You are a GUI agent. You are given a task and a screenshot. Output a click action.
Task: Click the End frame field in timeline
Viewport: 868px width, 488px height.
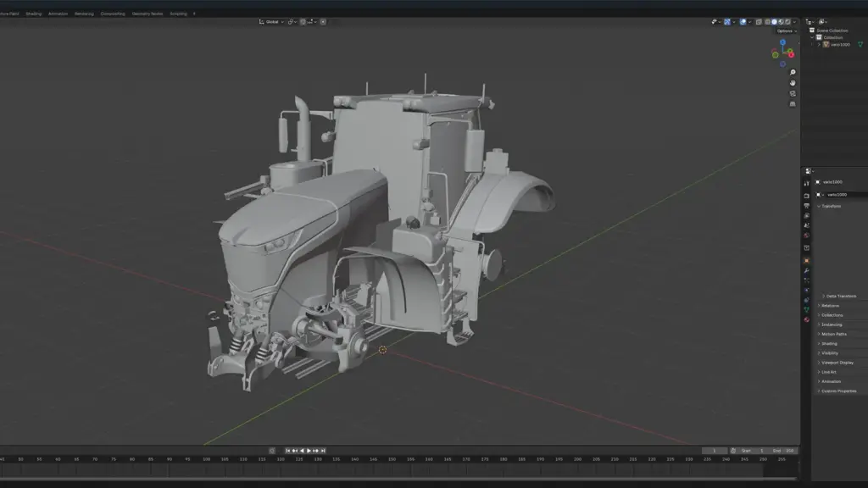click(x=783, y=451)
